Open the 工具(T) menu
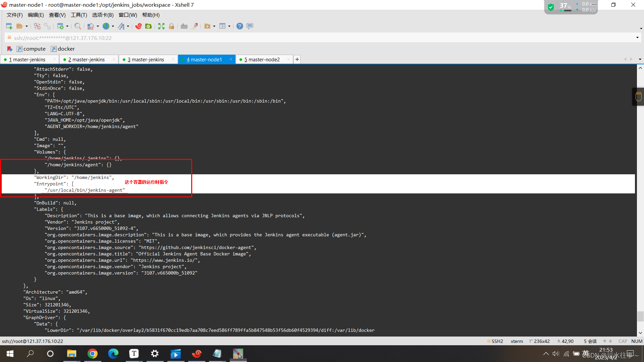644x362 pixels. point(78,15)
